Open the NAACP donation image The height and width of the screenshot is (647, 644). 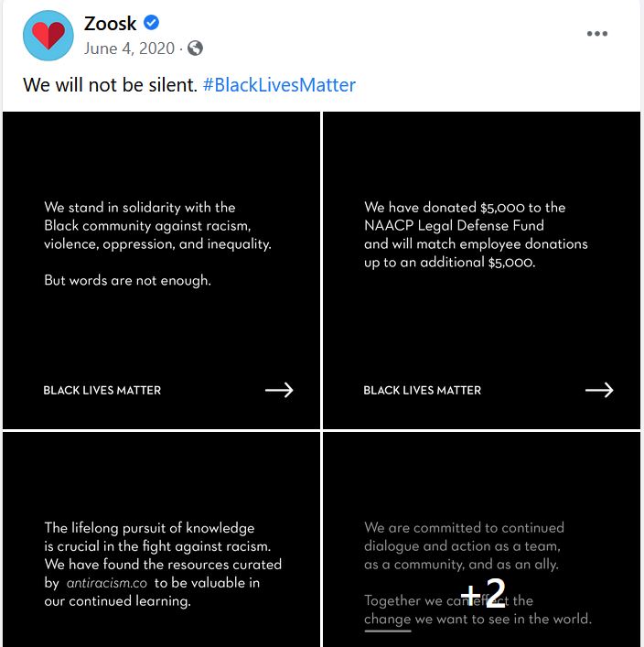tap(481, 270)
